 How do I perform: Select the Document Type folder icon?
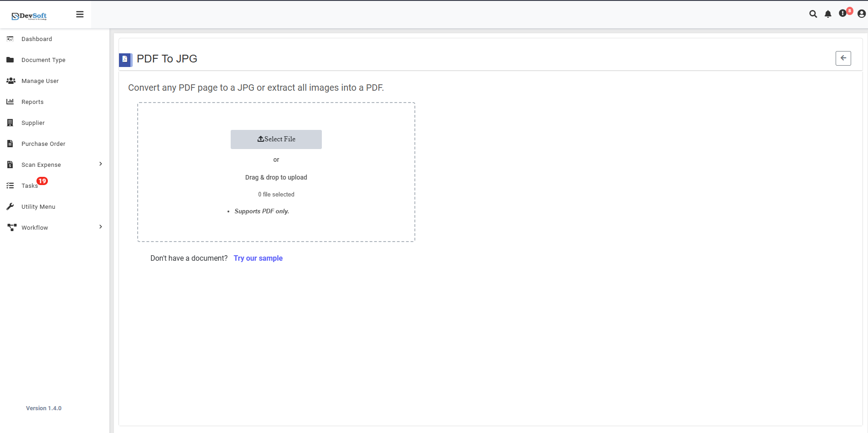click(10, 60)
